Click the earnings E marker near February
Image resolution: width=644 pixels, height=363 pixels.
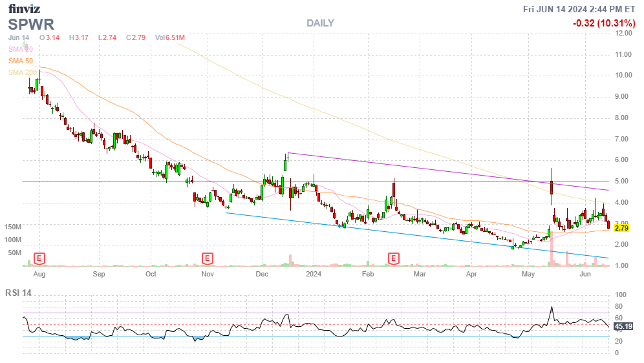click(392, 259)
